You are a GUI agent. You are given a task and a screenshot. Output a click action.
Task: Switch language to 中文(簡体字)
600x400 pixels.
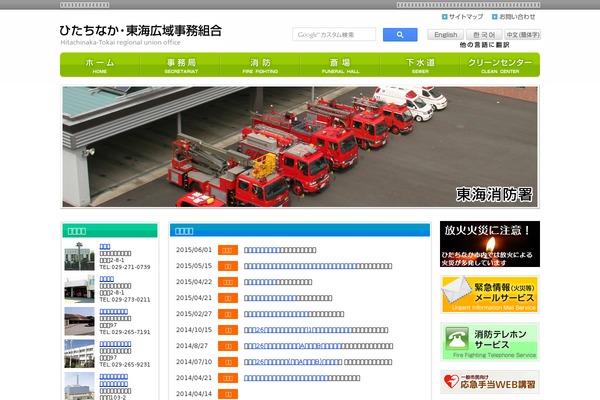coord(522,35)
